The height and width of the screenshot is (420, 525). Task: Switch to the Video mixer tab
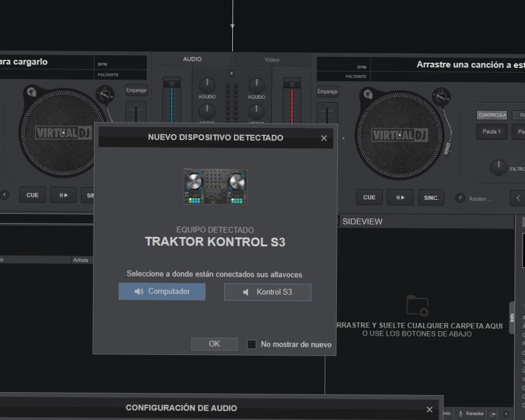click(272, 60)
